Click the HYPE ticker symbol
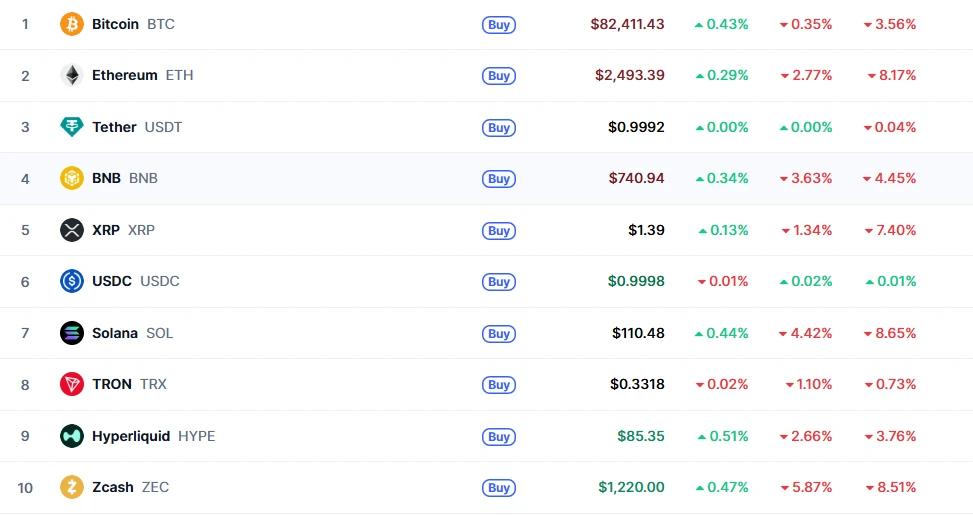Screen dimensions: 973x515 (197, 436)
